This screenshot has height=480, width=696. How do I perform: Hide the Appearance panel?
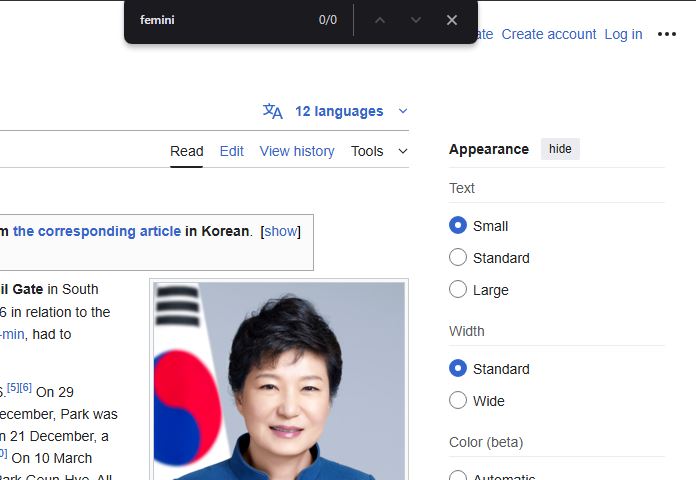click(560, 149)
